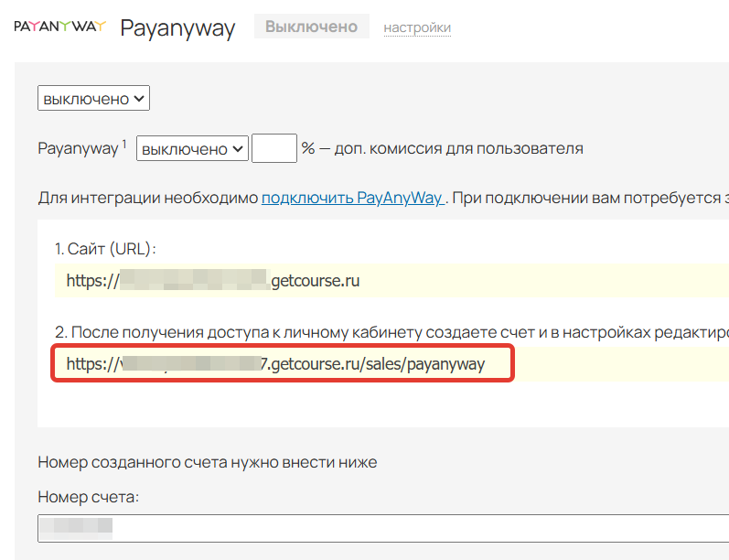Click the step 2 'После получения доступа' text

click(x=391, y=332)
